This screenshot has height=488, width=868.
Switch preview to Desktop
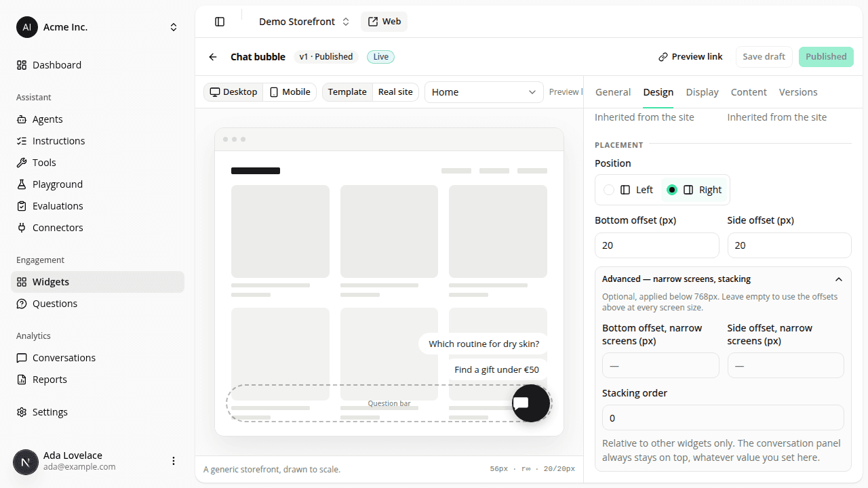click(233, 92)
